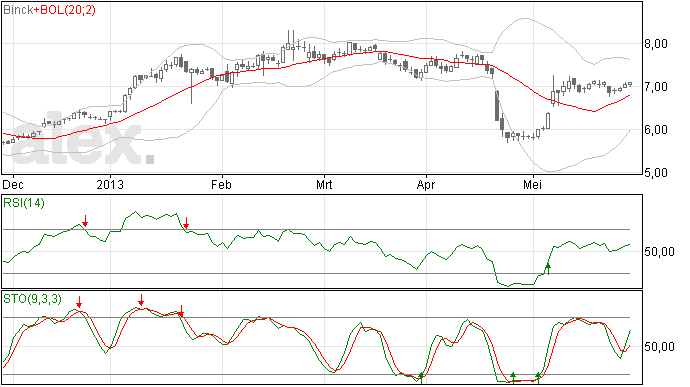Click the April green buy arrow in STO panel
The width and height of the screenshot is (690, 387).
(421, 377)
